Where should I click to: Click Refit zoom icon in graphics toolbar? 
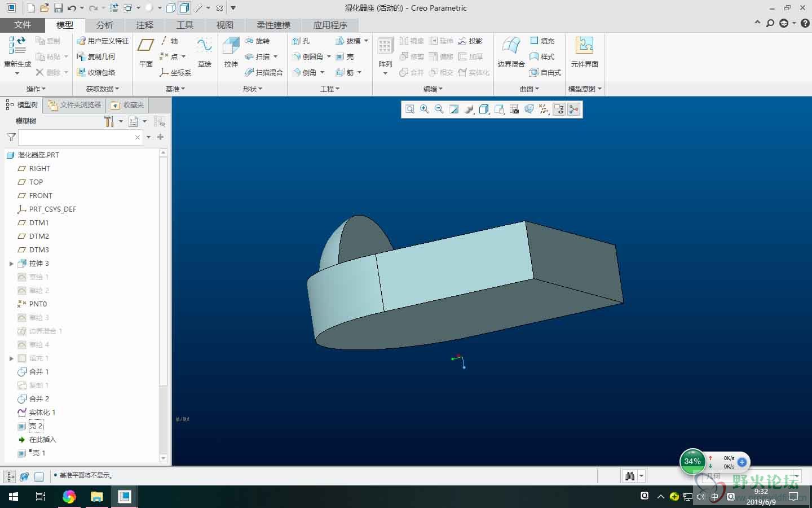(x=410, y=110)
